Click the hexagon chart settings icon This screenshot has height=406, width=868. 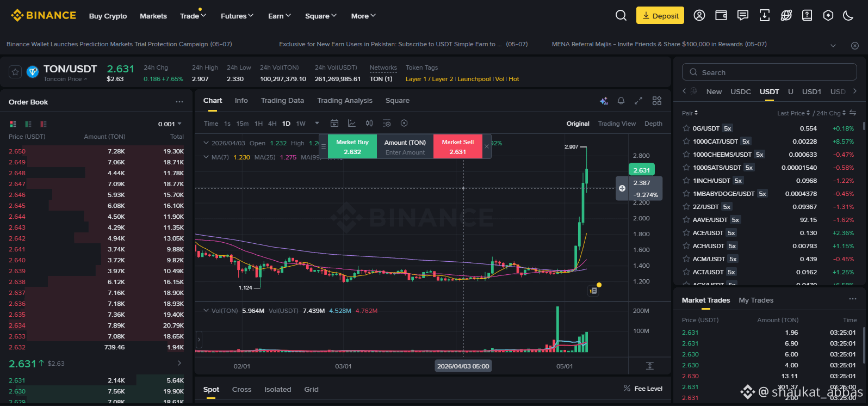coord(404,124)
